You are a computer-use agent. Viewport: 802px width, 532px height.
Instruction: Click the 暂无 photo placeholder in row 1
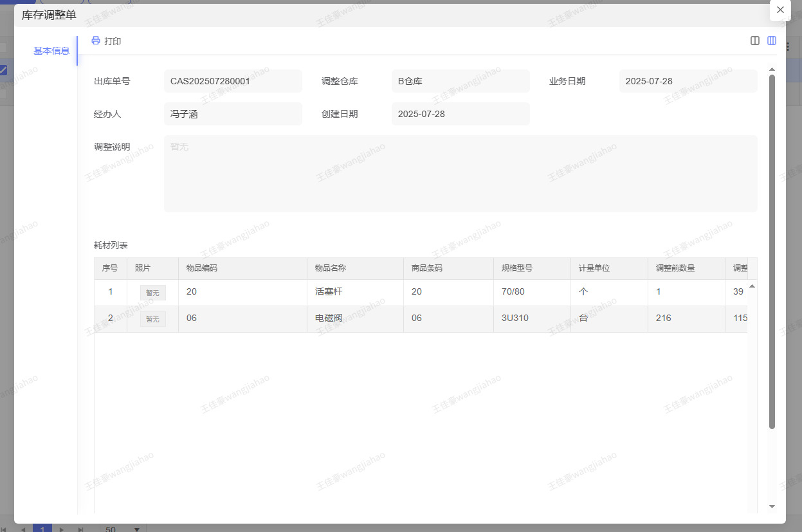pos(152,293)
